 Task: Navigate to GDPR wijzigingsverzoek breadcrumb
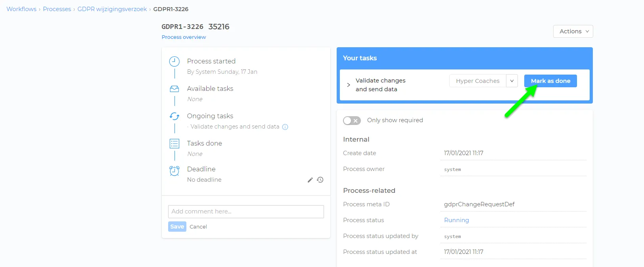(112, 9)
